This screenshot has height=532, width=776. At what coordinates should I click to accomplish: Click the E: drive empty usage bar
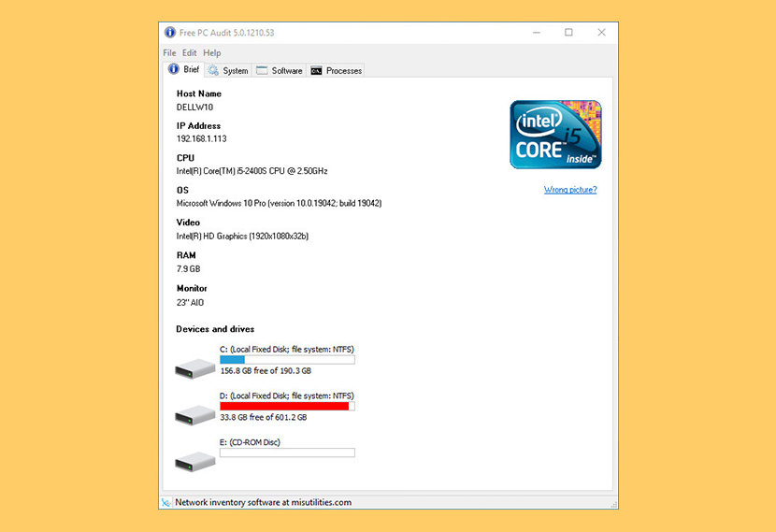[x=287, y=453]
